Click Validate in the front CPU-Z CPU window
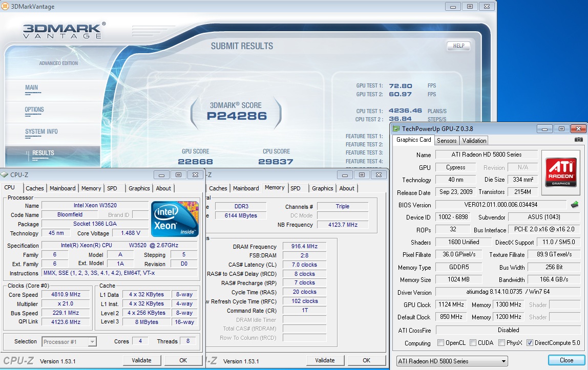 142,360
